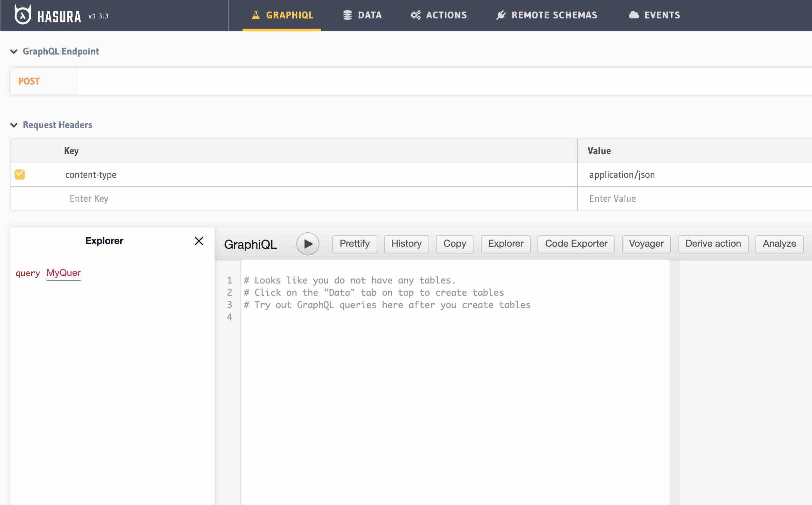Copy the query with Copy button
Image resolution: width=812 pixels, height=505 pixels.
(455, 244)
